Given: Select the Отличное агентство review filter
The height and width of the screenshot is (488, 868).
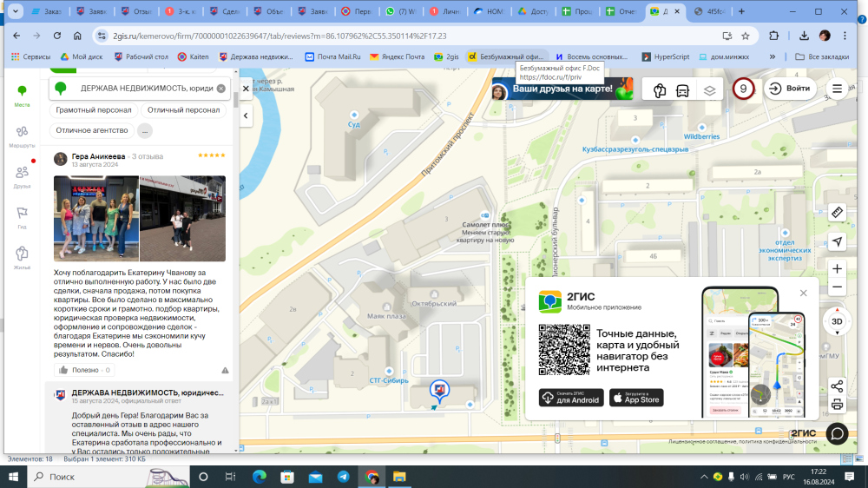Looking at the screenshot, I should tap(92, 130).
